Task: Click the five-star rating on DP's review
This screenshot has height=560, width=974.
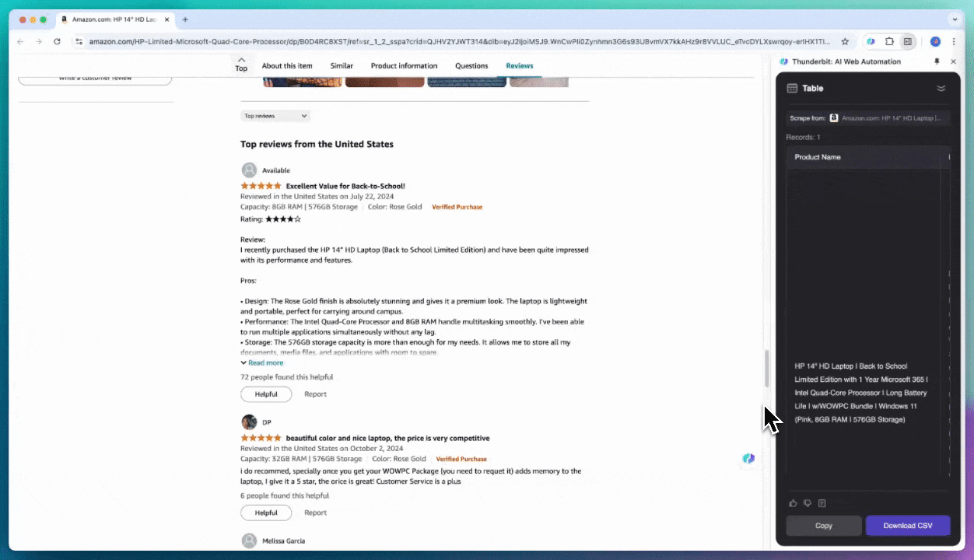Action: click(x=261, y=438)
